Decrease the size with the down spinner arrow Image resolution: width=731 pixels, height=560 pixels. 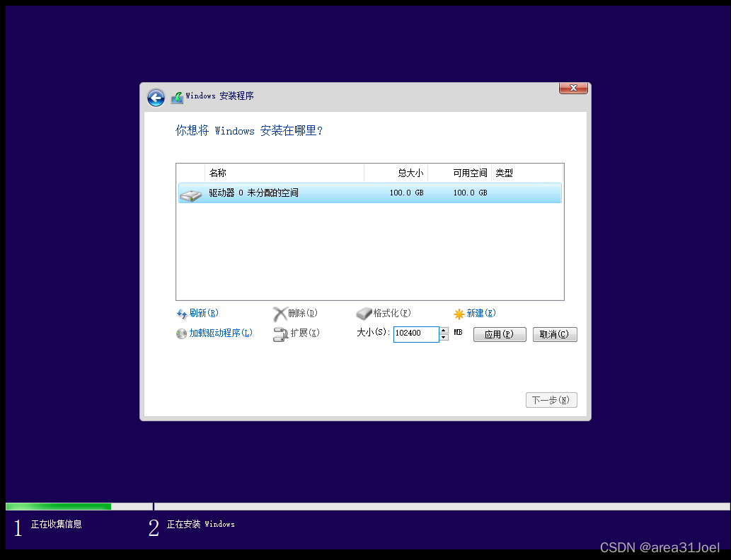(x=444, y=338)
